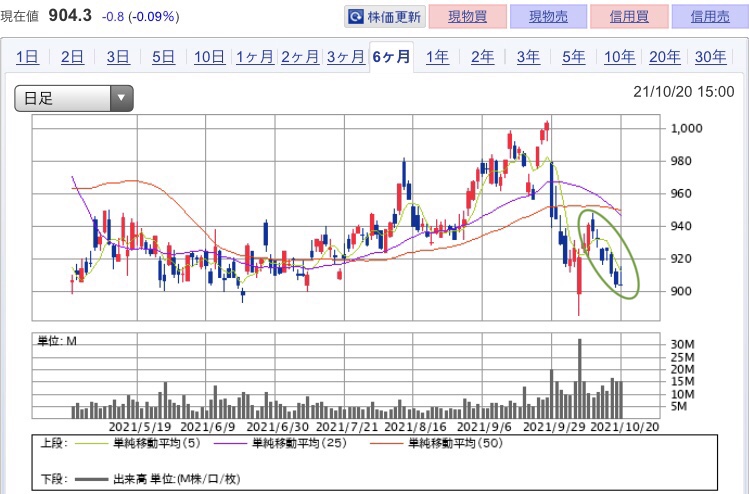Choose the 6ヶ月 period tab

point(391,57)
